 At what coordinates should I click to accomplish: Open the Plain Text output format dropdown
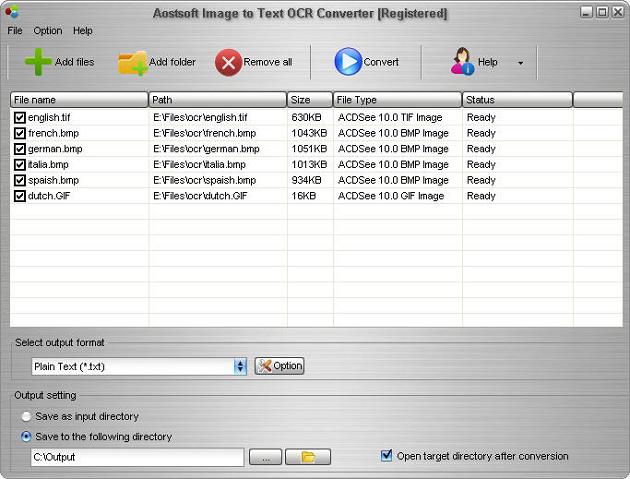tap(139, 366)
